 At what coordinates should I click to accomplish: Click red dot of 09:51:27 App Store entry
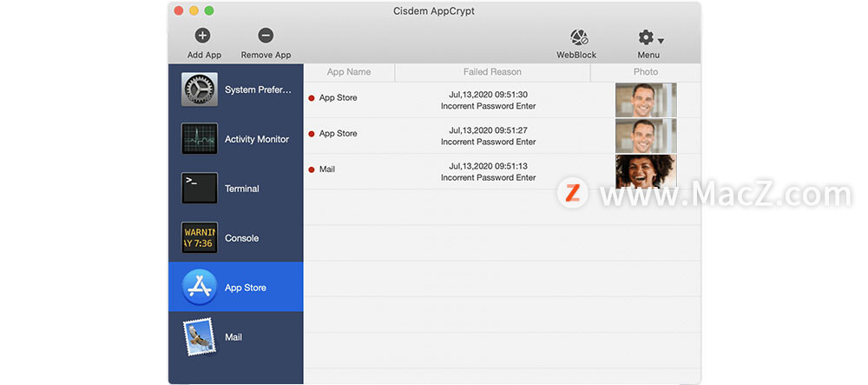click(x=311, y=134)
